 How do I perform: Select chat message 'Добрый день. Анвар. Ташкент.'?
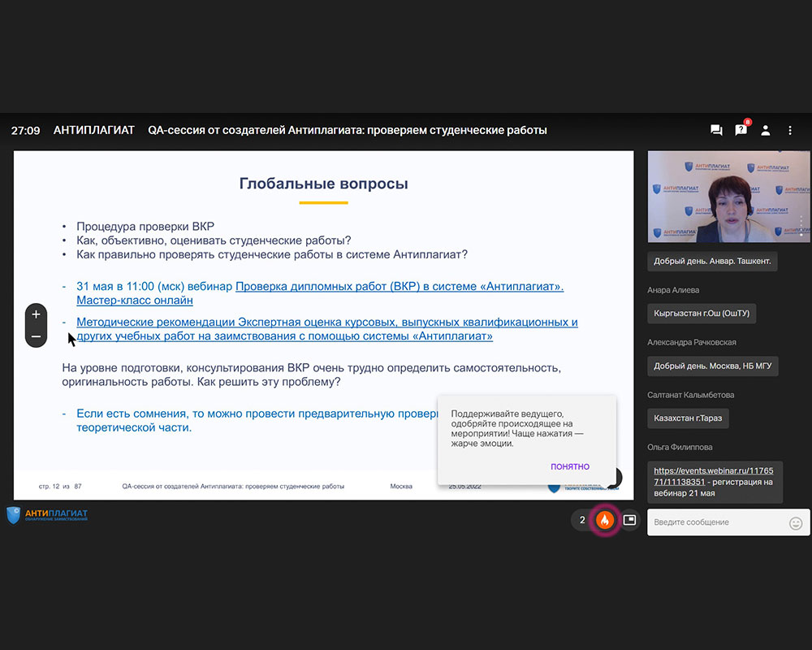(712, 262)
